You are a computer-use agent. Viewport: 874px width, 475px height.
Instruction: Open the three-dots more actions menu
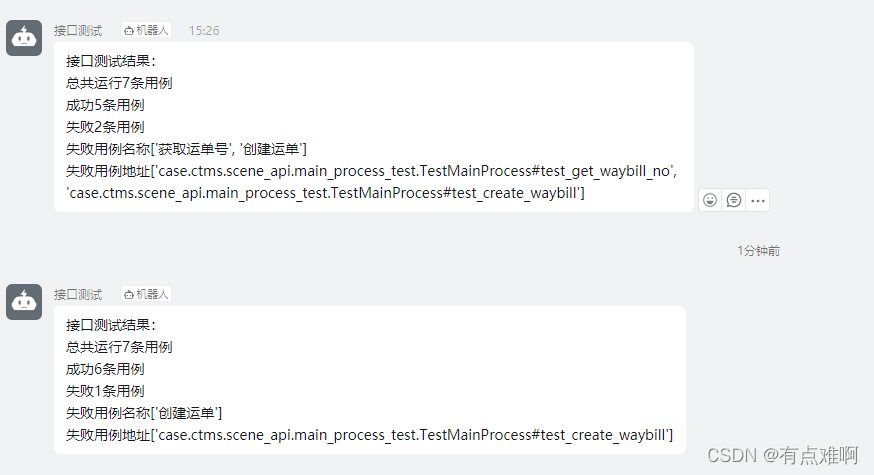pyautogui.click(x=758, y=200)
